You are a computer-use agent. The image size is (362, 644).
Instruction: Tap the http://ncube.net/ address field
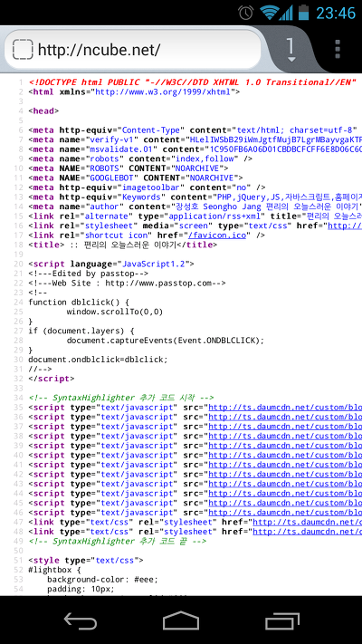[132, 50]
